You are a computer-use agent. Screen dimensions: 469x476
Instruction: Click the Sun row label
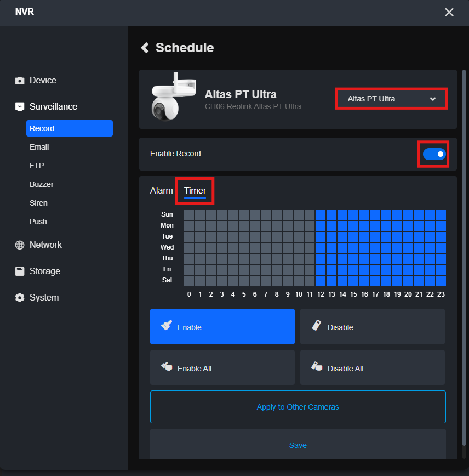point(167,214)
